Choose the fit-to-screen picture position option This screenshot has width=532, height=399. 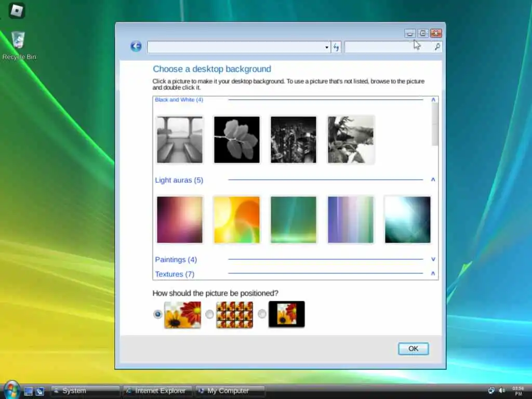click(157, 314)
